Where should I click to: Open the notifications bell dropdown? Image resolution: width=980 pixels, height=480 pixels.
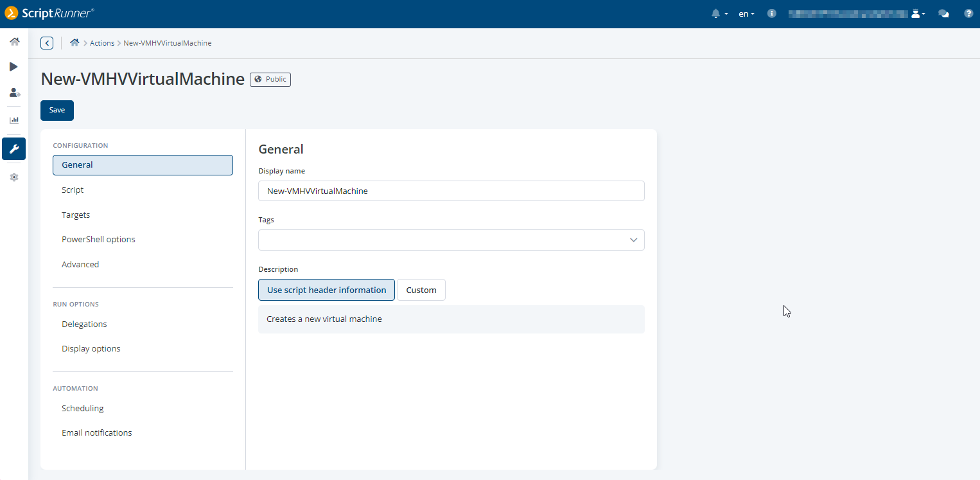(x=719, y=13)
